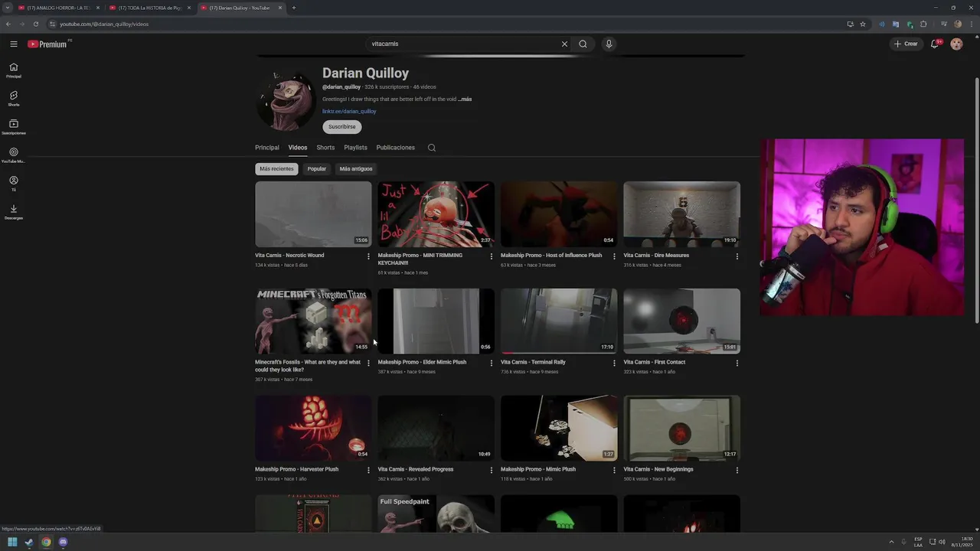This screenshot has height=551, width=980.
Task: Open the taskbar volume speaker icon
Action: click(x=941, y=542)
